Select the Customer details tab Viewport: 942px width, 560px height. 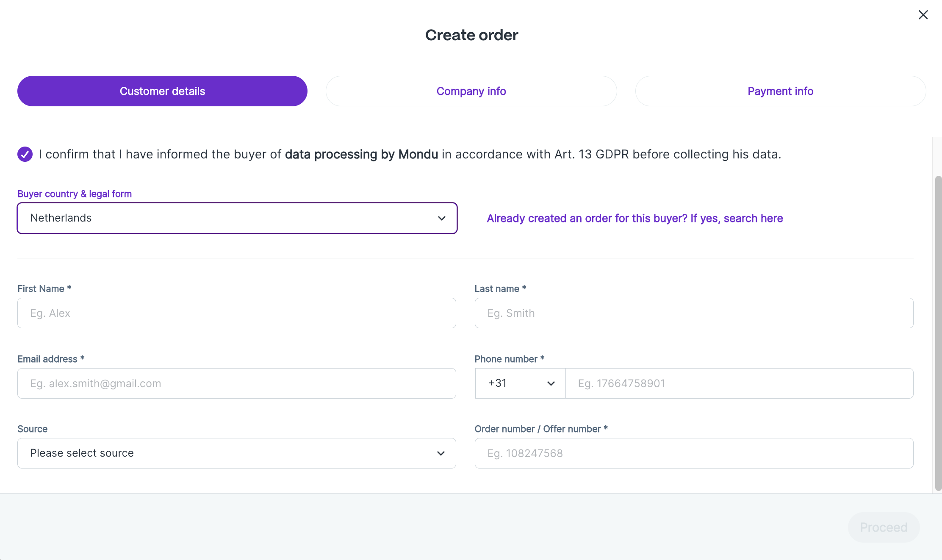click(x=162, y=91)
